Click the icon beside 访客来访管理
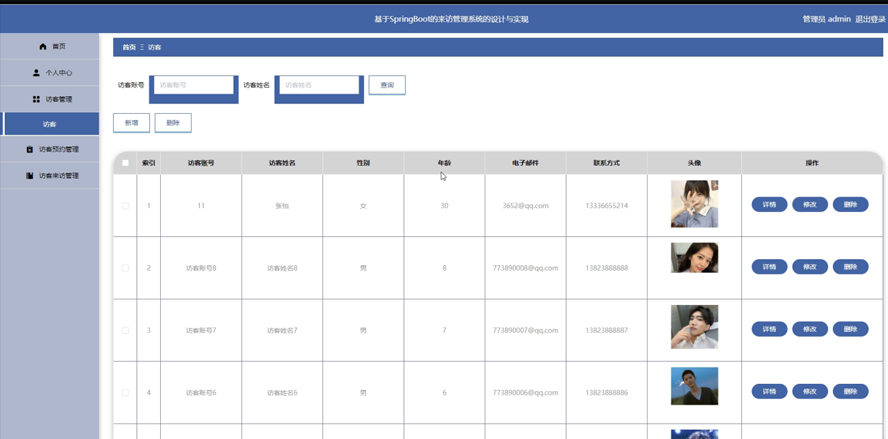888x439 pixels. click(x=29, y=176)
